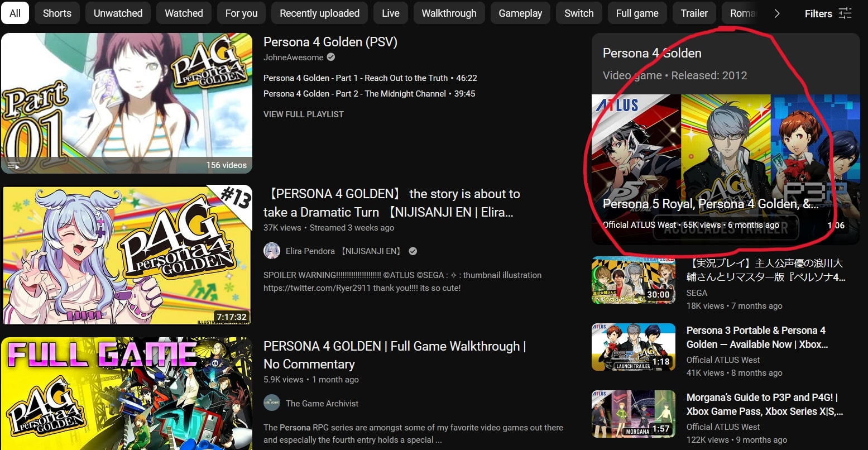Play Part 1 Reach Out to the Truth
The image size is (868, 450).
(370, 78)
